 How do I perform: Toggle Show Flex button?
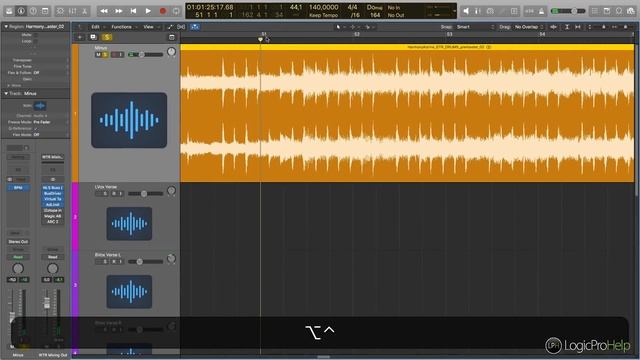coord(181,27)
